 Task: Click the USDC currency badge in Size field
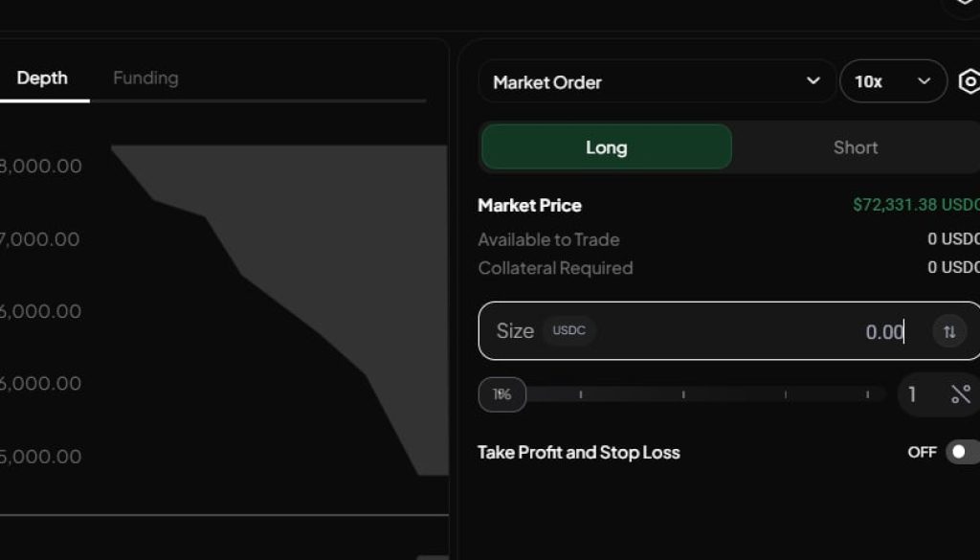click(x=569, y=331)
